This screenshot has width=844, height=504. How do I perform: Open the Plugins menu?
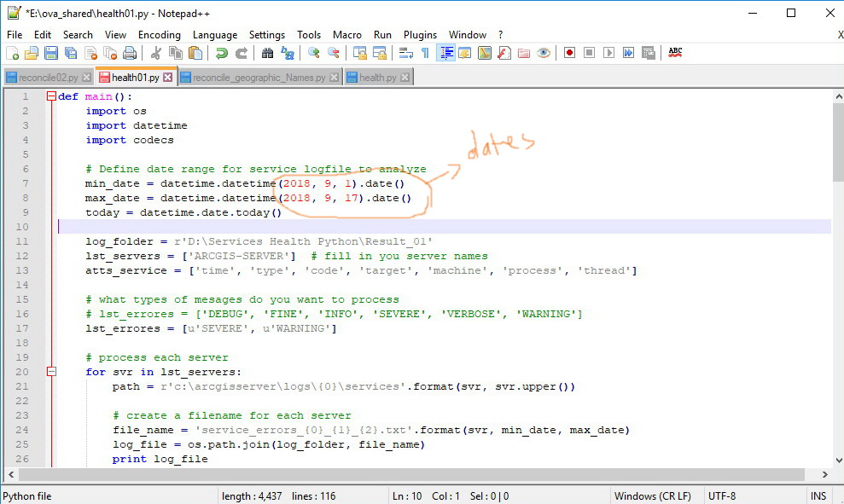point(420,35)
